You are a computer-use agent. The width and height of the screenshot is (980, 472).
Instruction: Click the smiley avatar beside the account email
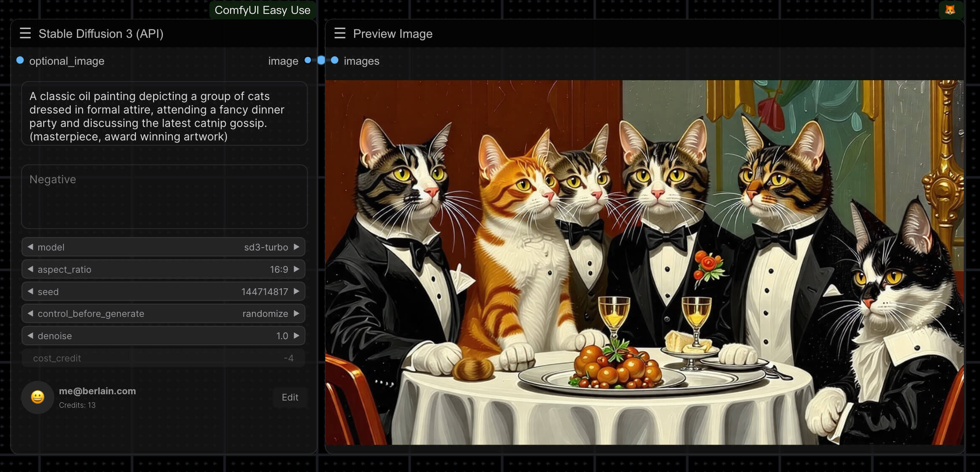point(37,397)
